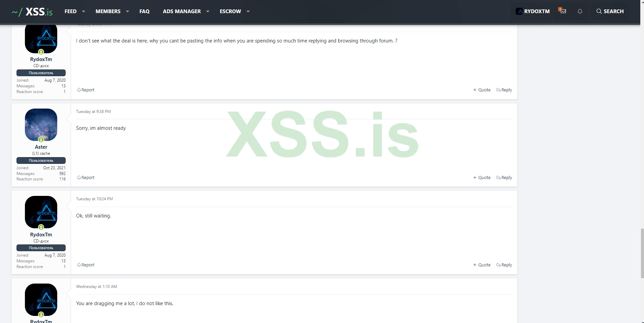The image size is (644, 323).
Task: Click Aster's "Пользователь" user banner
Action: pyautogui.click(x=41, y=160)
